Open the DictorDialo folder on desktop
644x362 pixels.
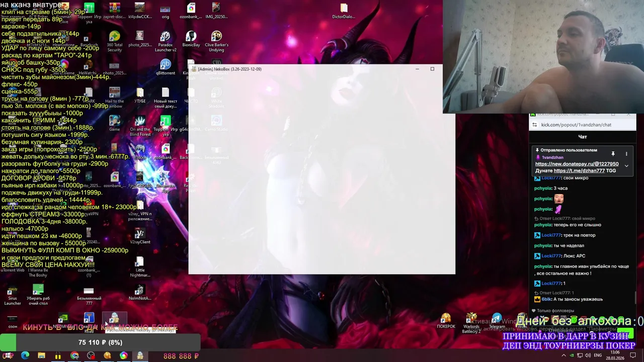(x=344, y=11)
